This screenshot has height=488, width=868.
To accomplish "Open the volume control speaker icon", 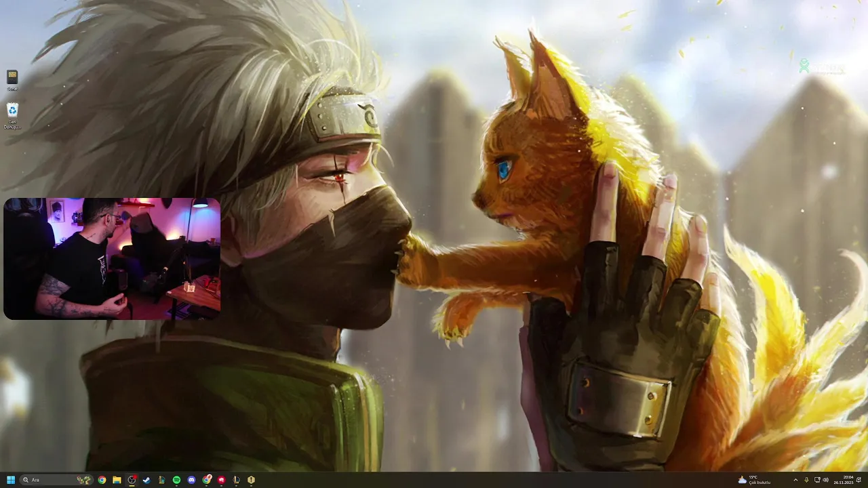I will [x=825, y=480].
